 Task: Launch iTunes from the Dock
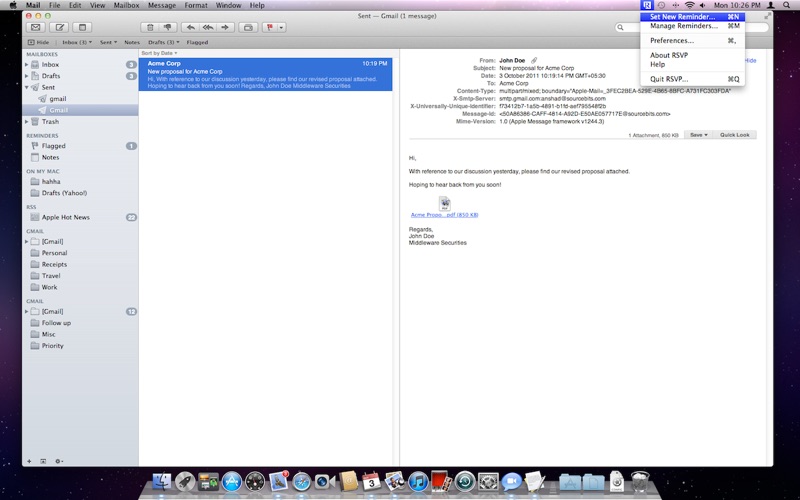[x=418, y=481]
